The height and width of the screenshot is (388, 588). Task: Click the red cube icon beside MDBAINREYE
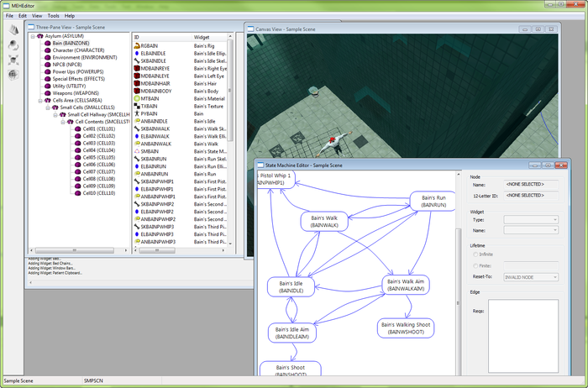pos(137,68)
